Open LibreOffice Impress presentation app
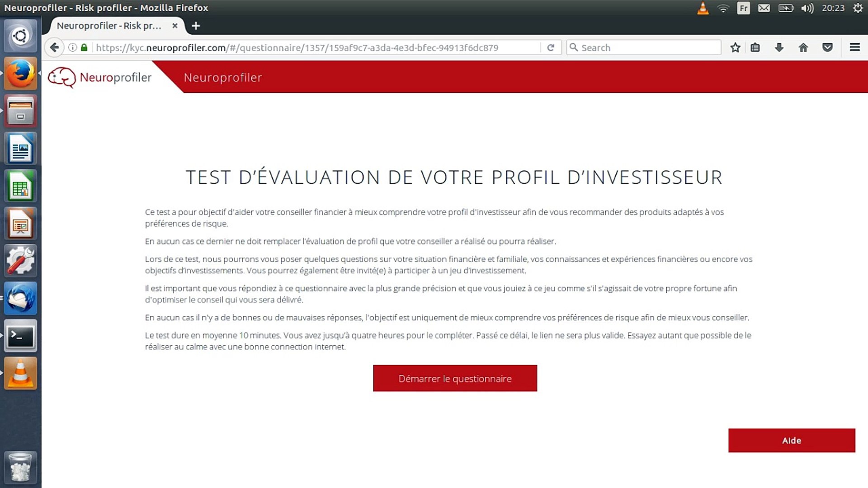 [x=21, y=224]
